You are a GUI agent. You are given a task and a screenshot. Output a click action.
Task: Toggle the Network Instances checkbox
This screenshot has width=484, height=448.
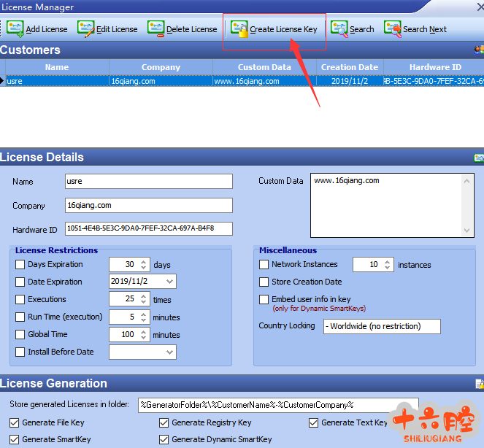pyautogui.click(x=264, y=264)
